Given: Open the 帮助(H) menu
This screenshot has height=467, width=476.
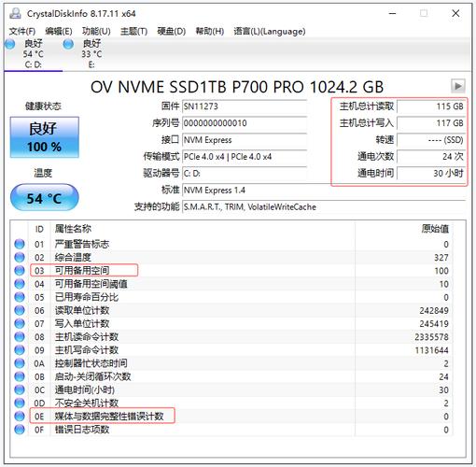Looking at the screenshot, I should pyautogui.click(x=210, y=31).
